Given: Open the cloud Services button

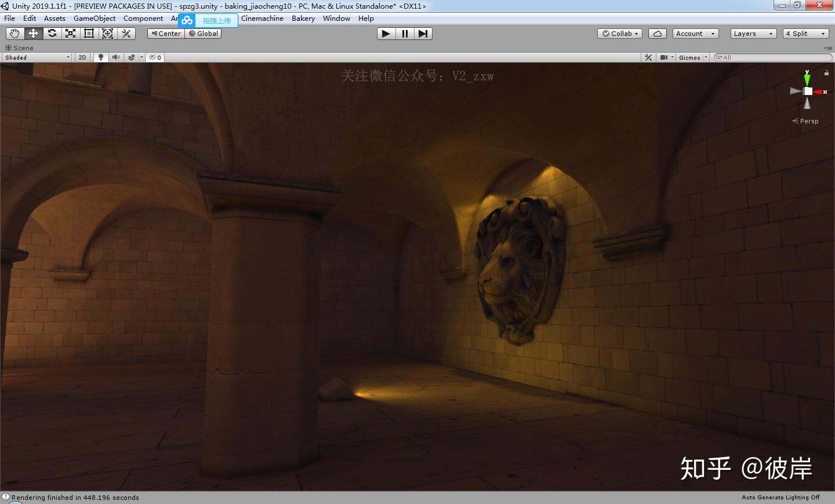Looking at the screenshot, I should 658,34.
